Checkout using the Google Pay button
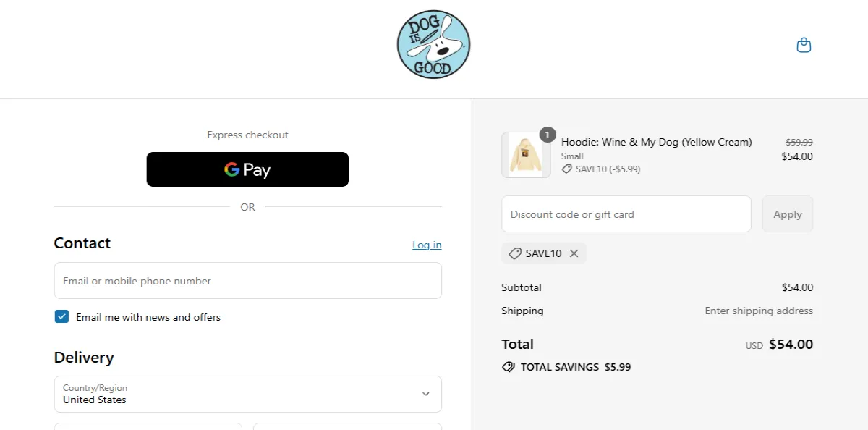The height and width of the screenshot is (430, 868). tap(247, 169)
